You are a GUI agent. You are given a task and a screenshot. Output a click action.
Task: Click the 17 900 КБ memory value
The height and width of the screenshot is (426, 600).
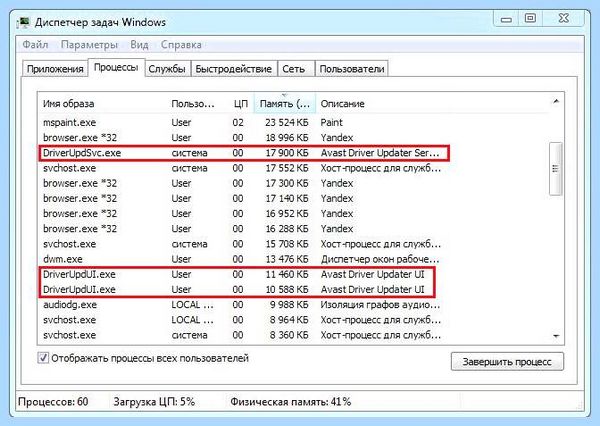(287, 153)
